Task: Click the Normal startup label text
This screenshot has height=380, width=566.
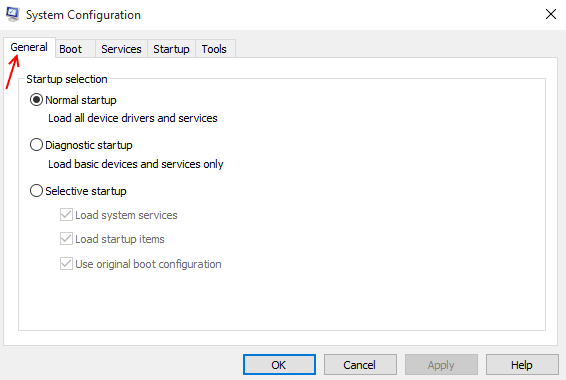Action: [x=81, y=100]
